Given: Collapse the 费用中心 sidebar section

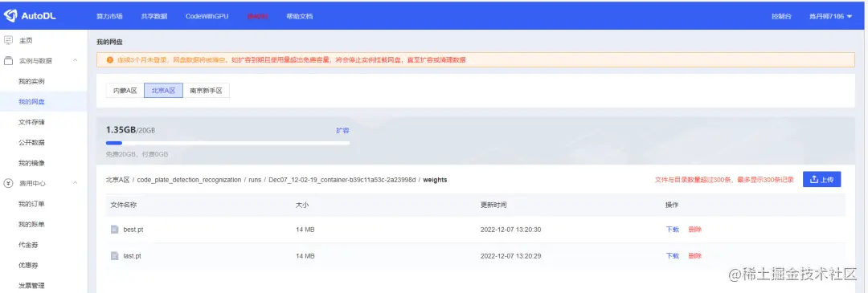Looking at the screenshot, I should click(x=76, y=183).
